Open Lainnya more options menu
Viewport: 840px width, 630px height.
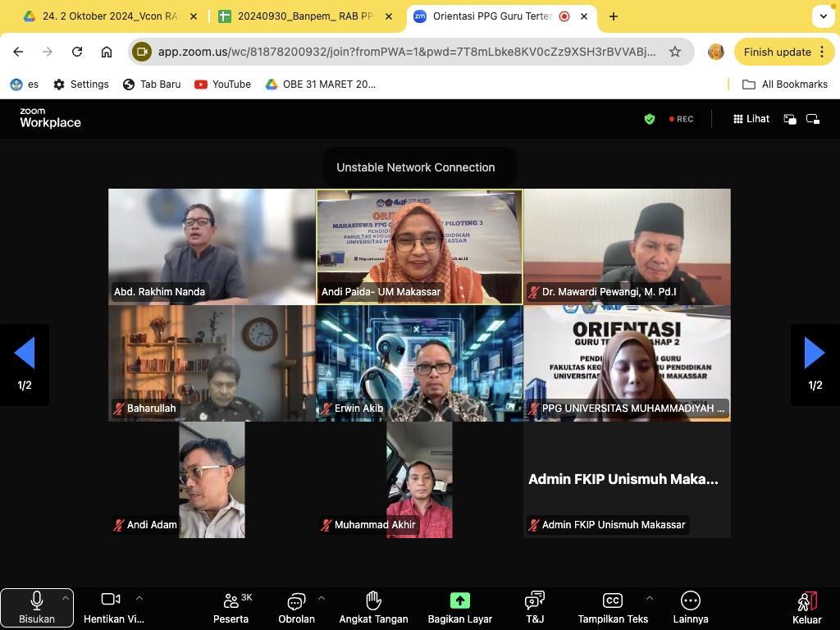point(691,608)
